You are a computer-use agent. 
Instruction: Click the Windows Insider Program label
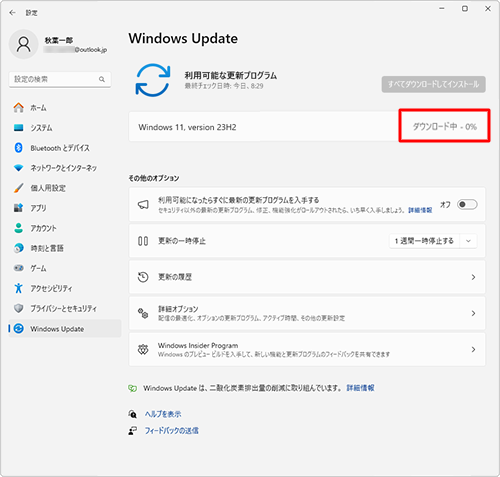pos(198,345)
